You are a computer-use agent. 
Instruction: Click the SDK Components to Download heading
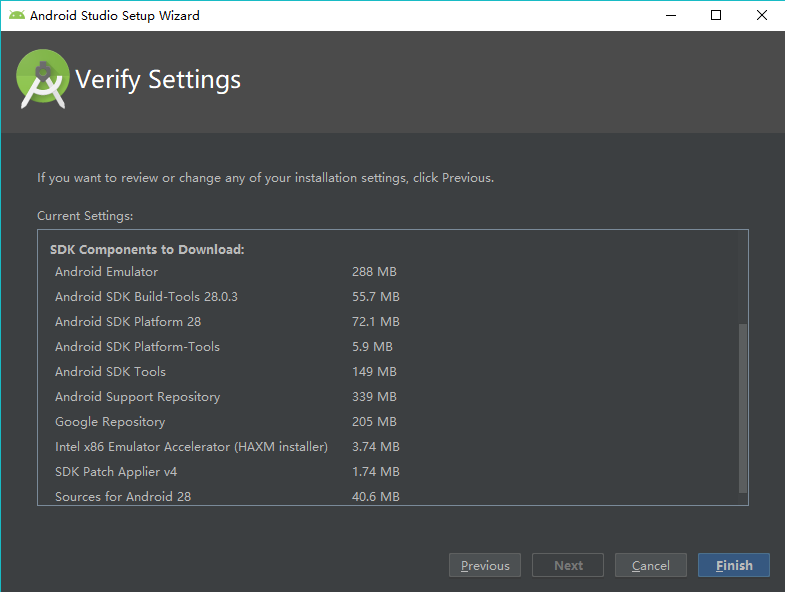tap(147, 249)
